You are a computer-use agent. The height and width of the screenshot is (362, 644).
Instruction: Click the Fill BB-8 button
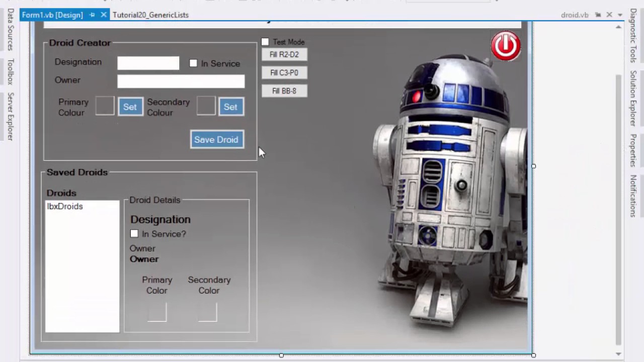pyautogui.click(x=284, y=90)
